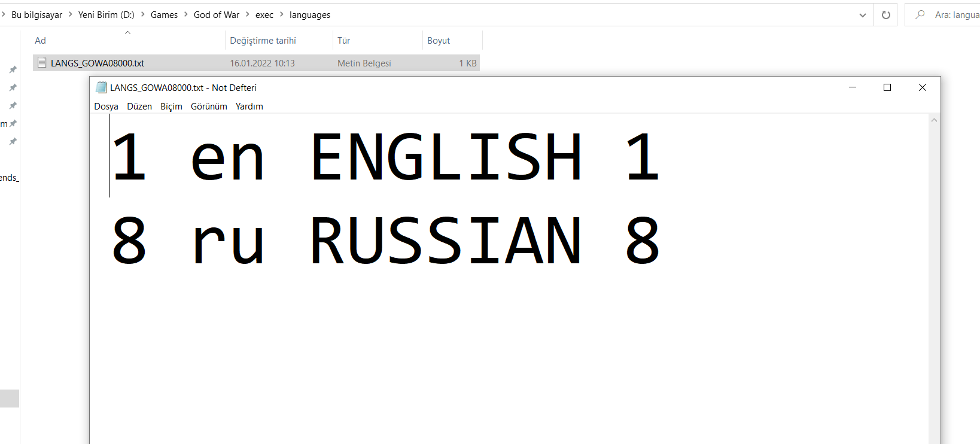The width and height of the screenshot is (980, 444).
Task: Click the Notepad scrollbar up arrow
Action: coord(934,120)
